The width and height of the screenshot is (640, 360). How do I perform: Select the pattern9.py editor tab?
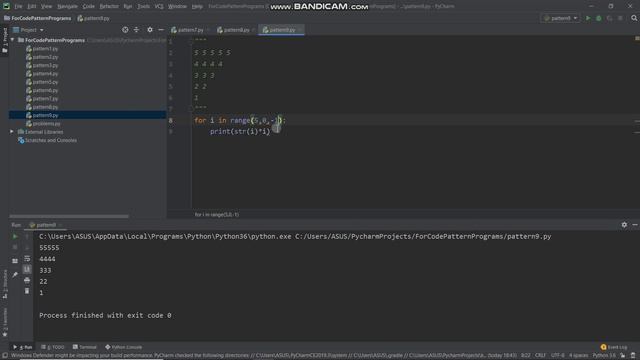click(x=282, y=30)
